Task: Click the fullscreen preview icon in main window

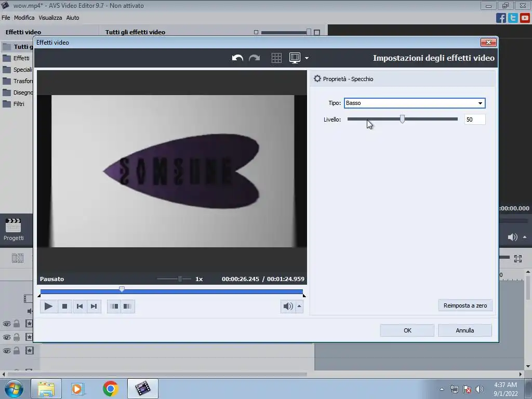Action: (x=518, y=259)
